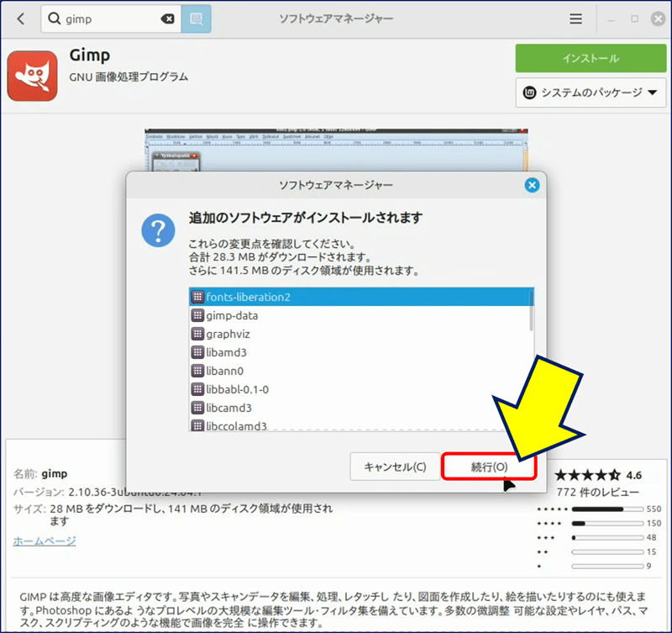Click the 5-star rating bar showing 550
The width and height of the screenshot is (672, 633).
coord(607,509)
